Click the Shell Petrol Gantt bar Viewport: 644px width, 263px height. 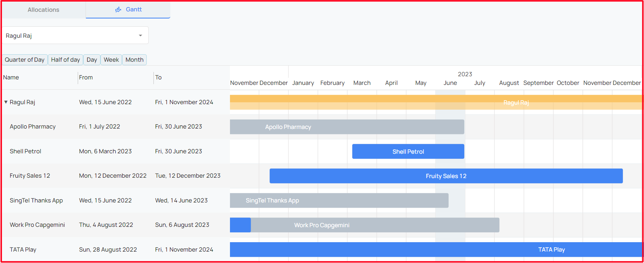pyautogui.click(x=408, y=151)
